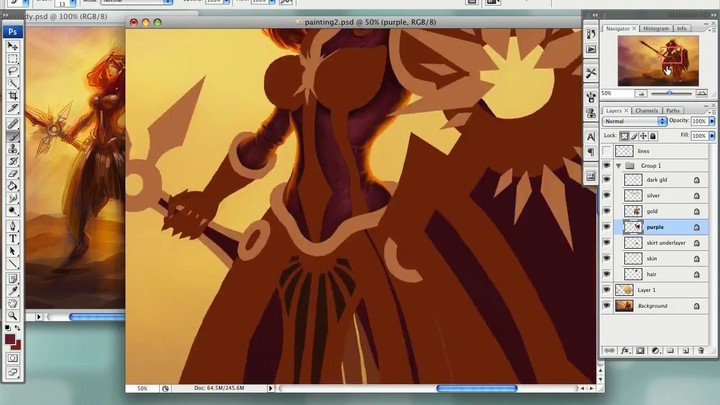
Task: Open the Paragraph panel dock icon
Action: (591, 152)
